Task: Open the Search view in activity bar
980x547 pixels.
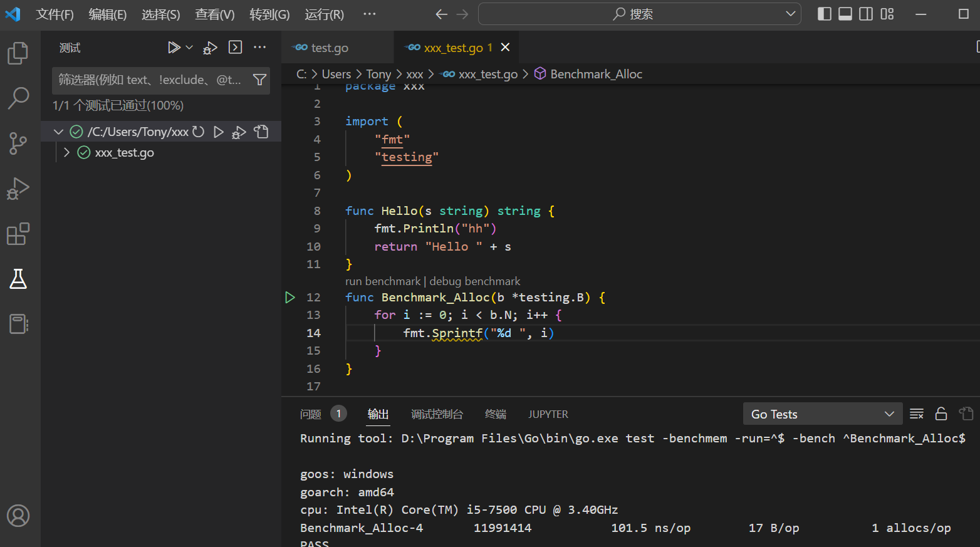Action: 18,98
